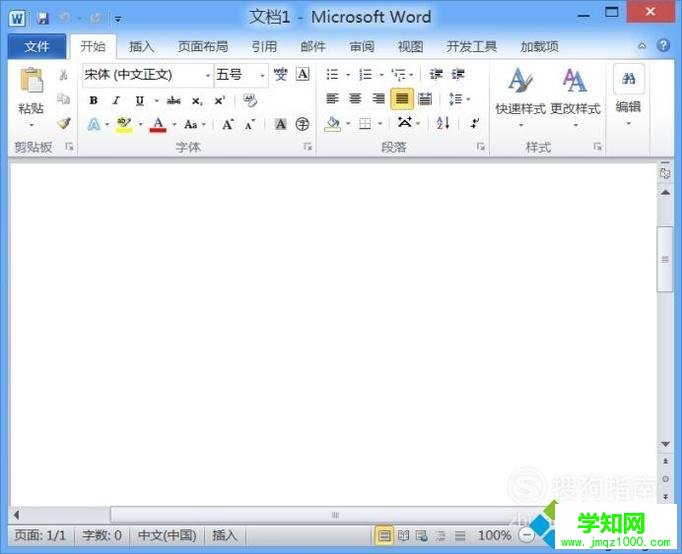The height and width of the screenshot is (554, 682).
Task: Open the multilevel list dropdown
Action: coord(411,75)
